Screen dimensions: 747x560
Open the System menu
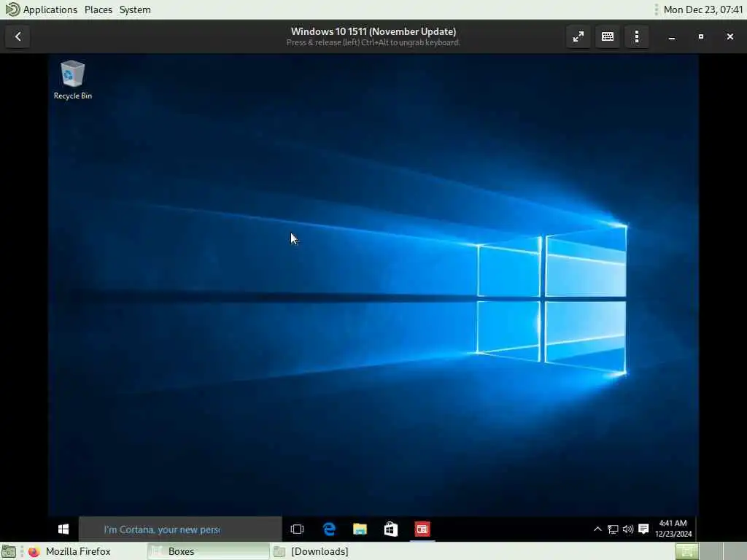[x=135, y=9]
